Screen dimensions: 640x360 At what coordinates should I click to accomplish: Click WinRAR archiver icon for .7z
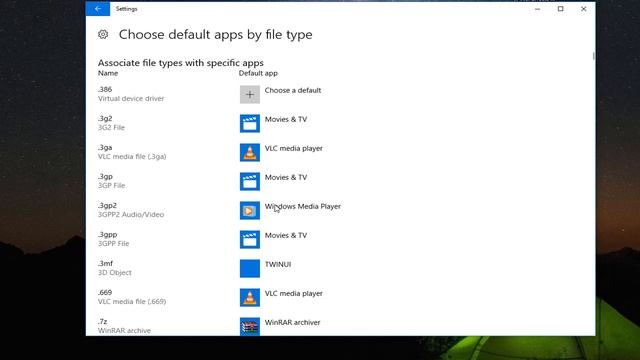(x=250, y=327)
